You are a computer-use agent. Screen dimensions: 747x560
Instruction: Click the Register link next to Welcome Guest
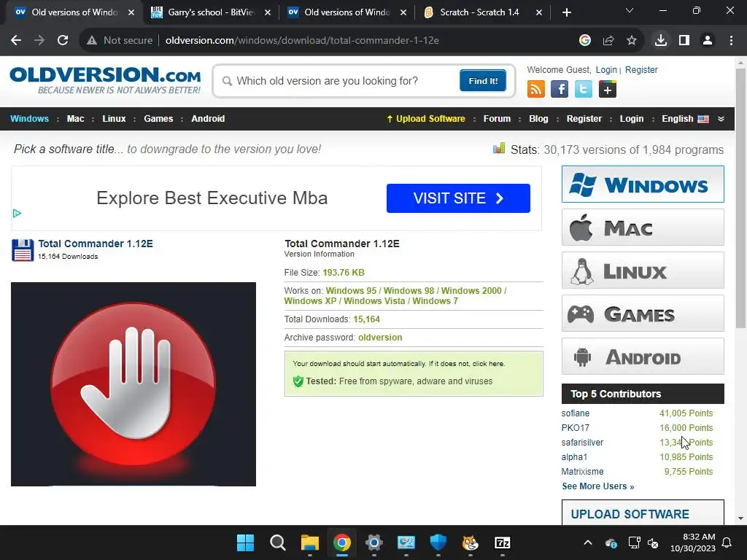(641, 69)
